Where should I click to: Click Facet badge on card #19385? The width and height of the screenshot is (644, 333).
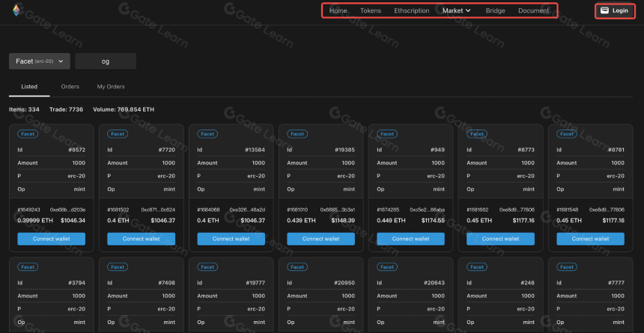pos(297,134)
